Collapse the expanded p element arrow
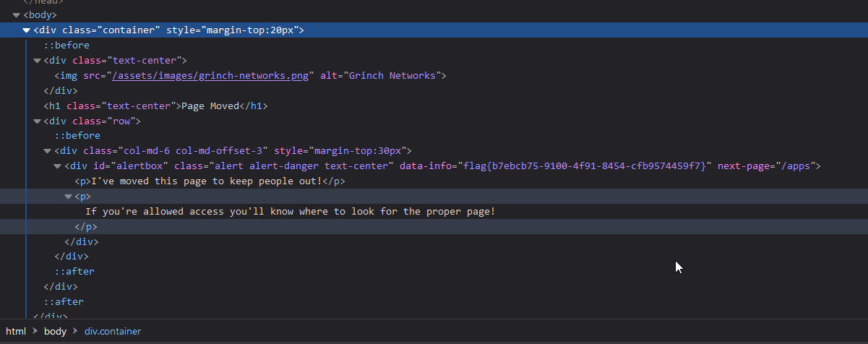The height and width of the screenshot is (344, 868). [69, 197]
